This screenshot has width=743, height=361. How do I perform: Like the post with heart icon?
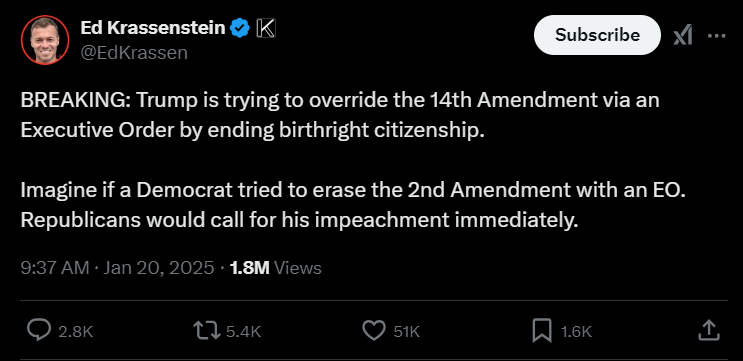coord(374,330)
